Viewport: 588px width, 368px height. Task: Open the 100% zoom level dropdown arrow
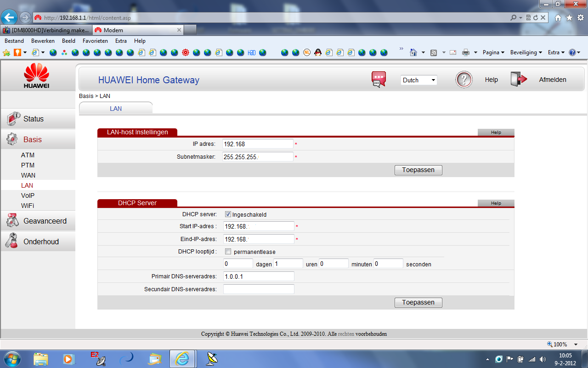(x=576, y=345)
